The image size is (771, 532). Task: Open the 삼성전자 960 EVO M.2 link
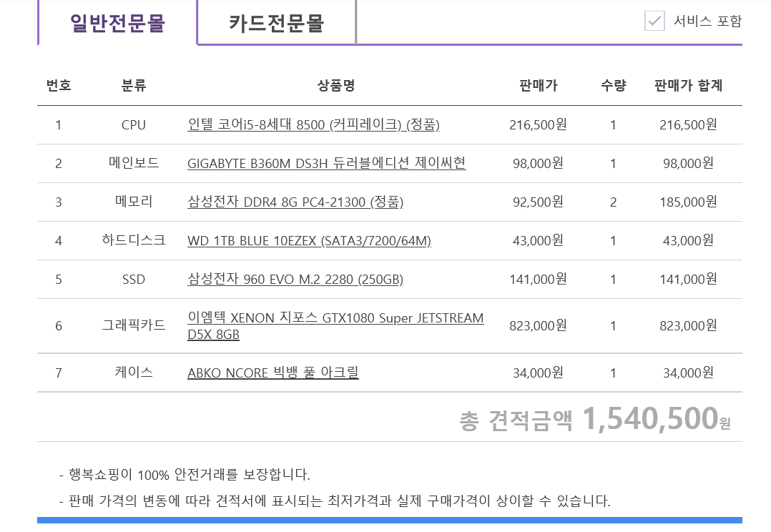coord(295,279)
